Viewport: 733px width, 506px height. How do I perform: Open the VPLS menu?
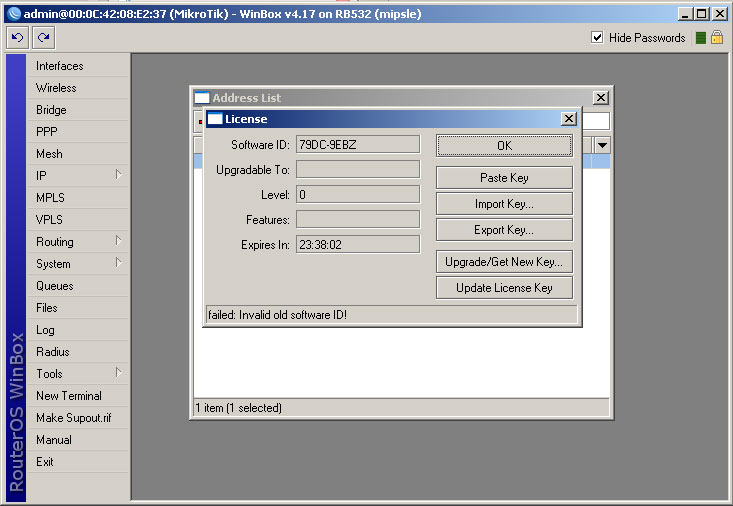[x=78, y=220]
